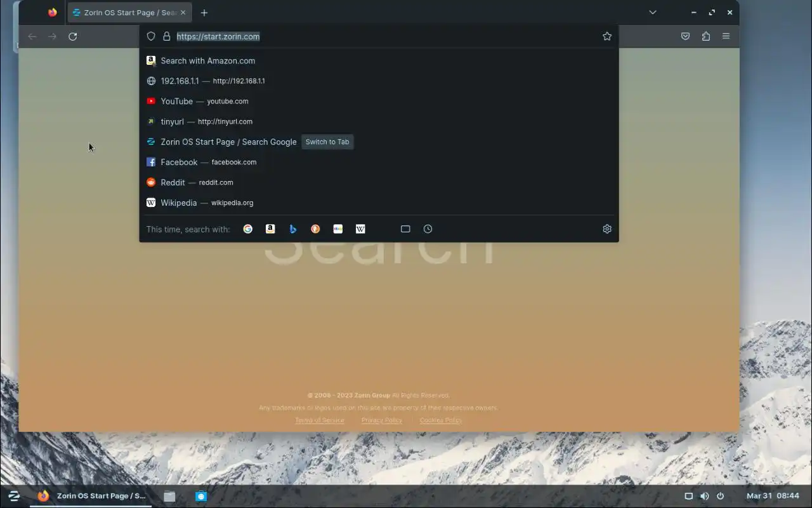Open the Terms of Service link

[x=320, y=420]
